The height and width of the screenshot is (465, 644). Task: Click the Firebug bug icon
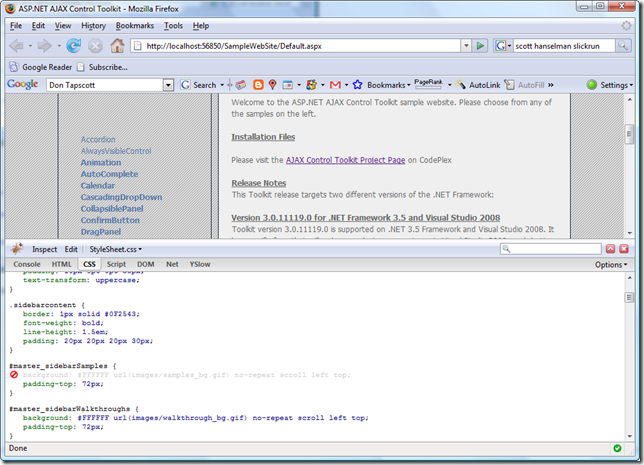(x=15, y=249)
